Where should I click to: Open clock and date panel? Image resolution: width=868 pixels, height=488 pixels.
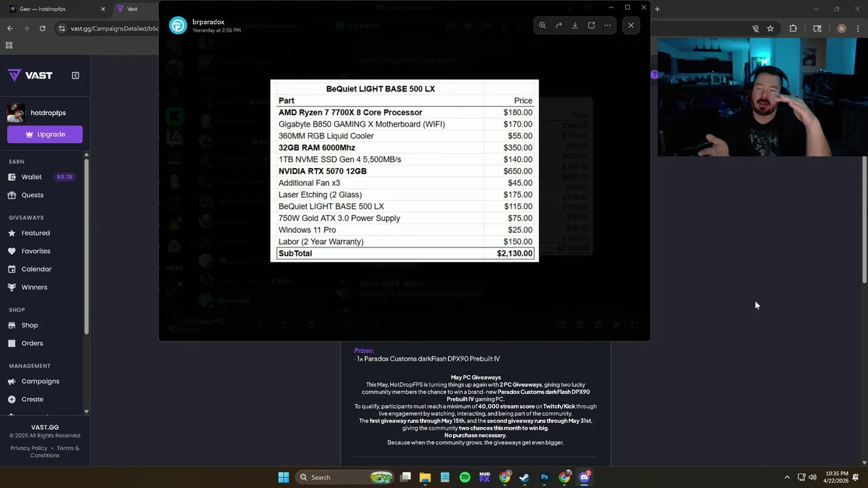click(837, 477)
